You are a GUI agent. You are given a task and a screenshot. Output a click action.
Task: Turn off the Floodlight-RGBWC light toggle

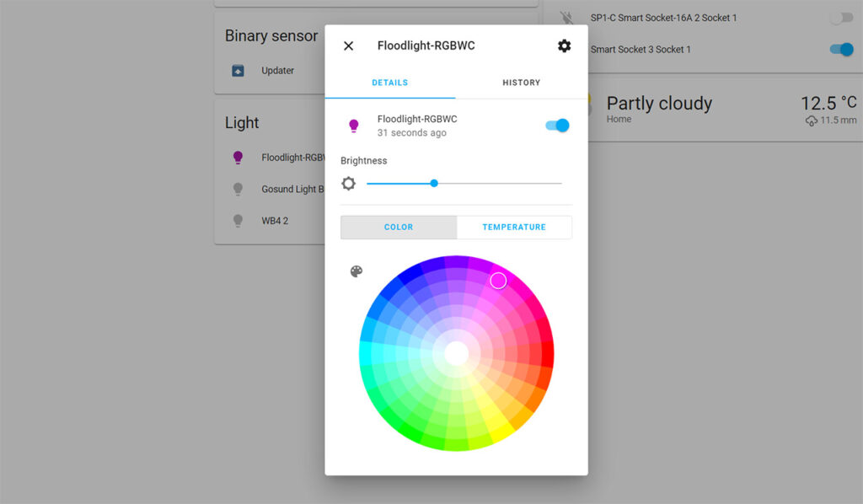[555, 124]
